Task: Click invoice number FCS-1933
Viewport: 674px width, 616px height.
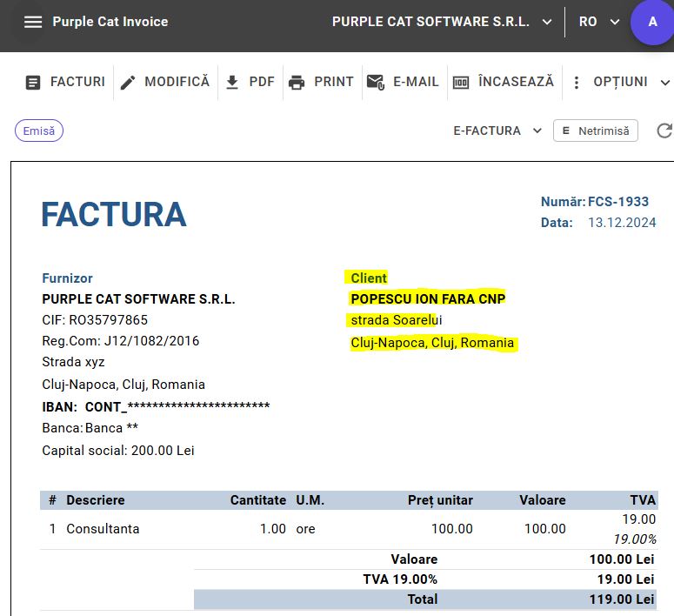Action: pos(617,201)
